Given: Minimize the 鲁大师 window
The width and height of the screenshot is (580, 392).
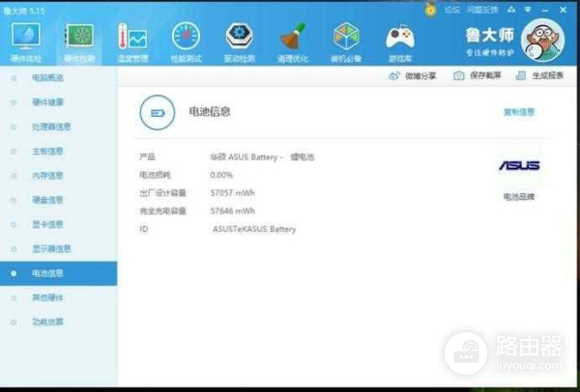Looking at the screenshot, I should tap(545, 10).
